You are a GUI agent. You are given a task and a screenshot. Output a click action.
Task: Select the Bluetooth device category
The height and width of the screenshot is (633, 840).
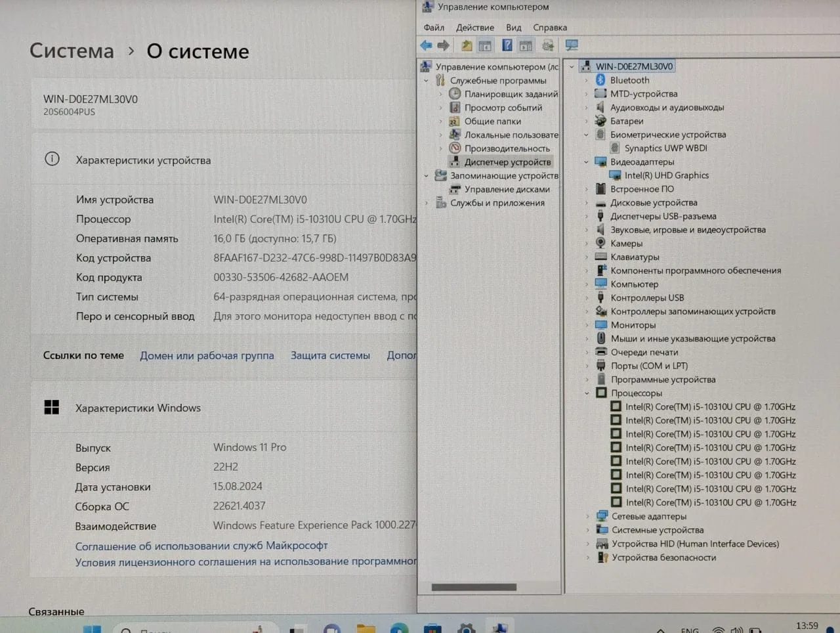click(x=629, y=80)
